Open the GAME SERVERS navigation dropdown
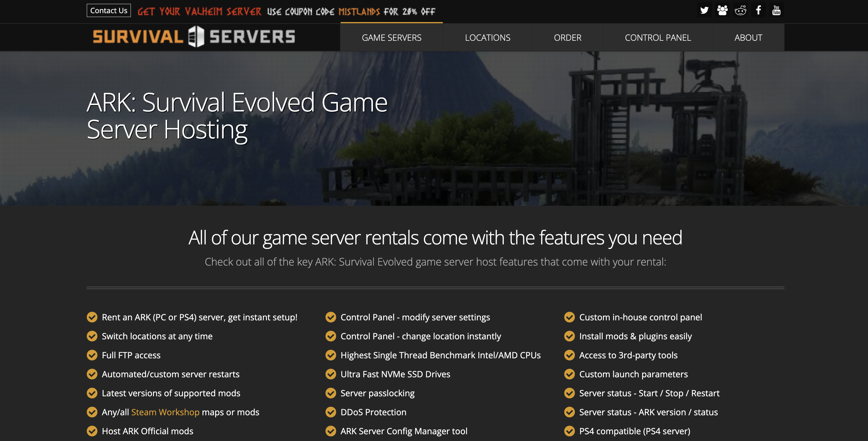 pos(391,37)
